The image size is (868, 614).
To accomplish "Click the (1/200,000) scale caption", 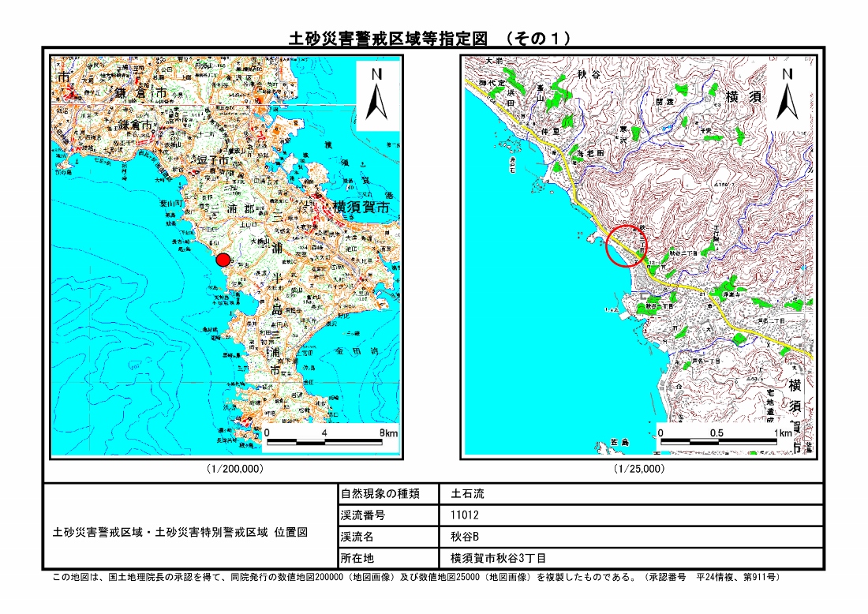I will pyautogui.click(x=234, y=469).
